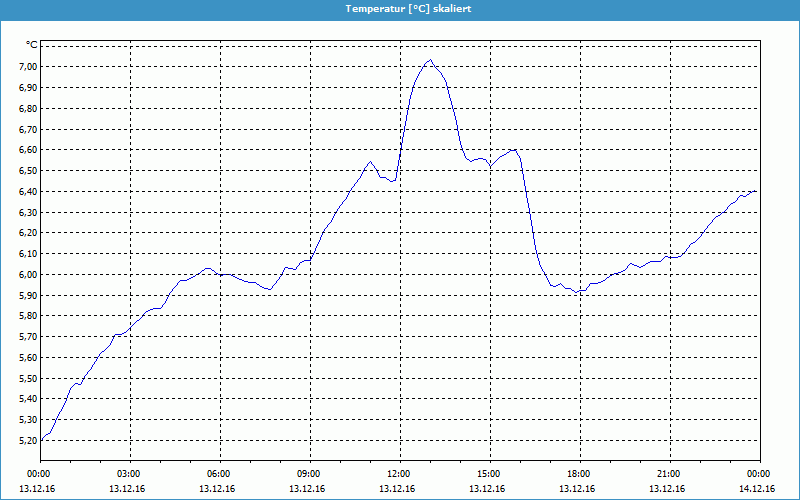Select the 5,60 y-axis tick label
This screenshot has width=800, height=500.
click(x=27, y=358)
